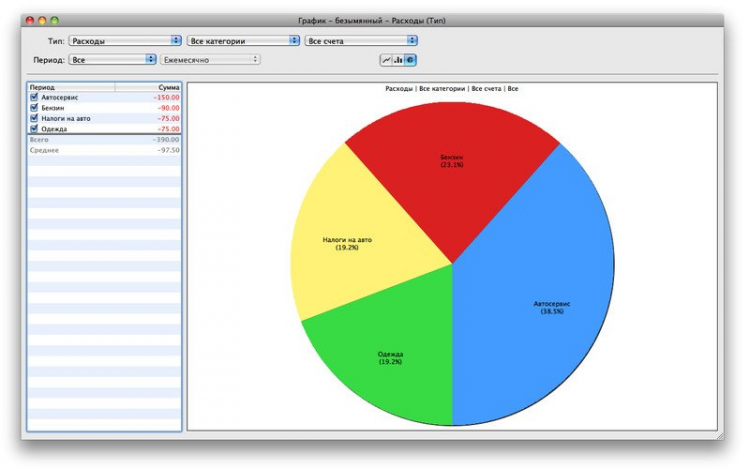Click the window resize grip corner
The height and width of the screenshot is (469, 750).
720,436
